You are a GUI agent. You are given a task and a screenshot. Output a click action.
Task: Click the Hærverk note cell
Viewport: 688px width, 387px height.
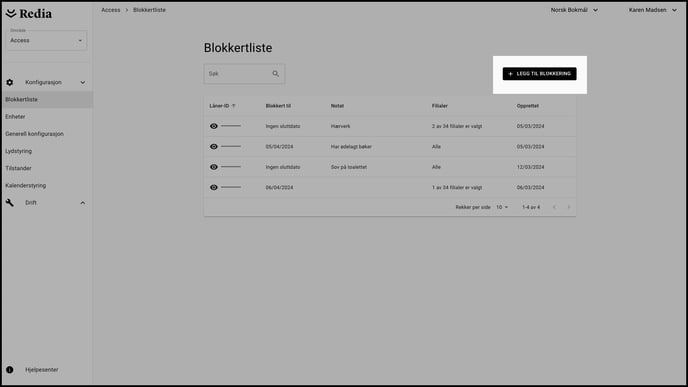pyautogui.click(x=340, y=126)
